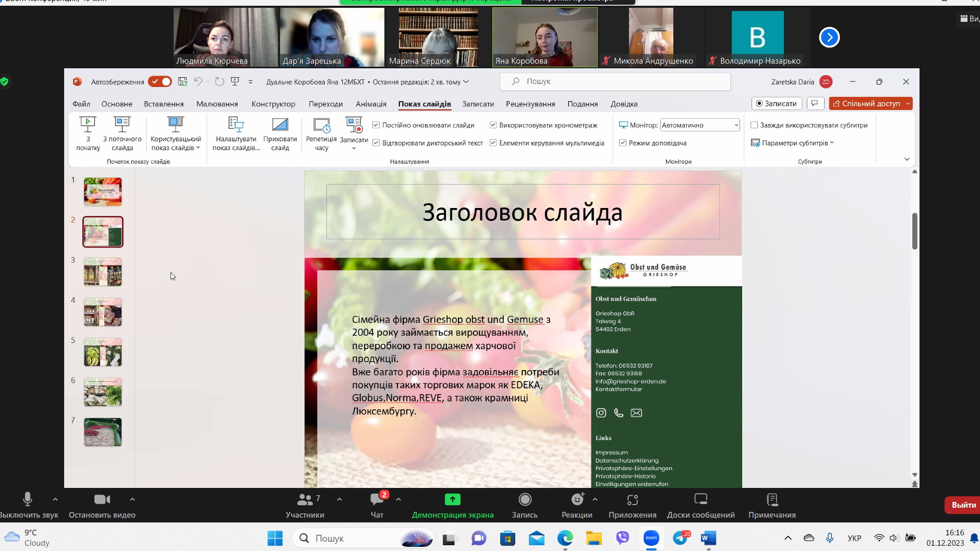Click the vertical scrollbar thumb
The height and width of the screenshot is (551, 980).
point(915,231)
